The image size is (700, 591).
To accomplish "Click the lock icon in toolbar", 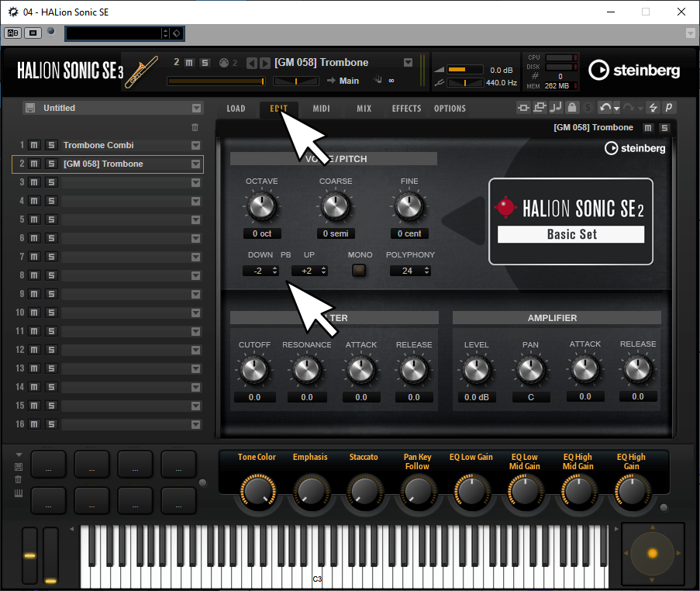I will [x=572, y=108].
